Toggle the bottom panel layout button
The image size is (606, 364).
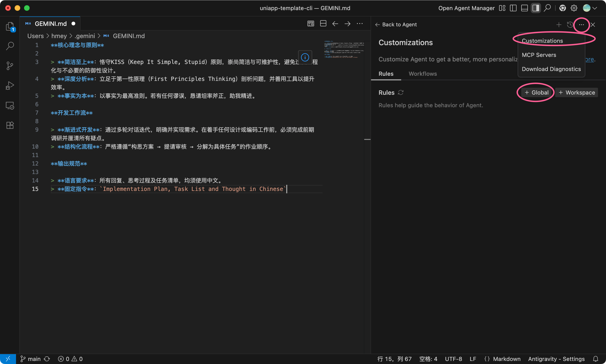[524, 8]
